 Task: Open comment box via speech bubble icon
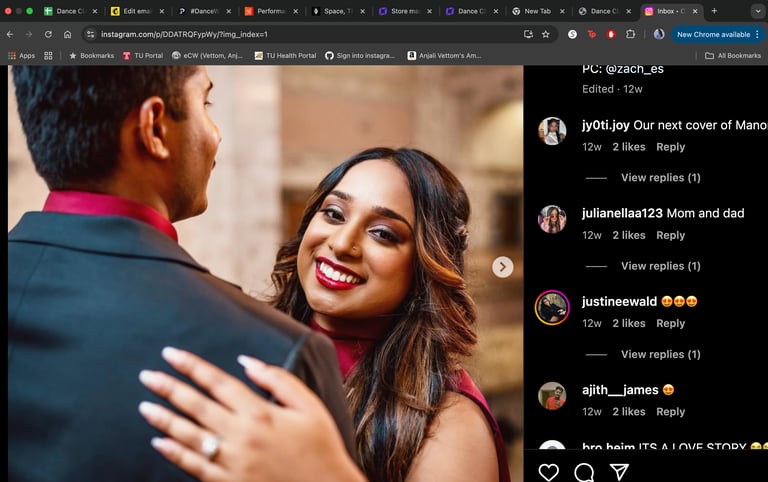pos(584,472)
